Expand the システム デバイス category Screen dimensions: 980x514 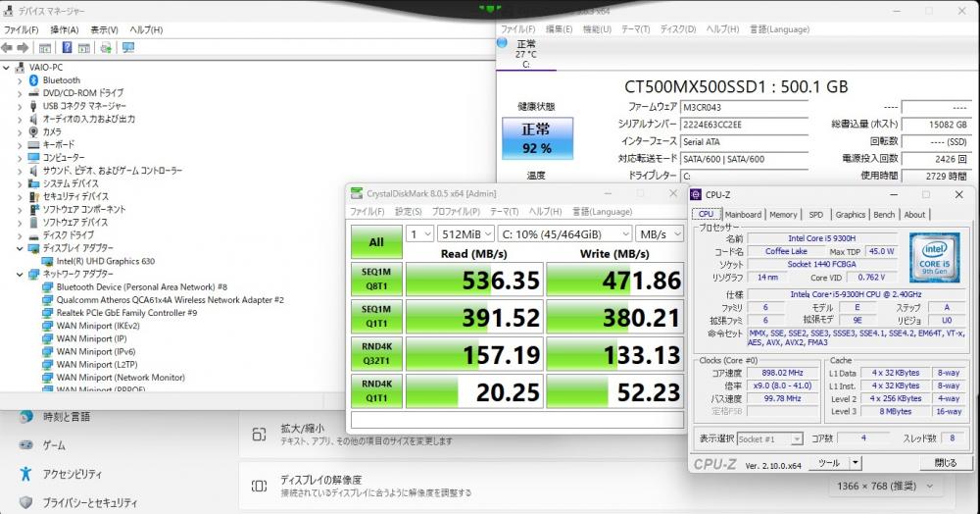(20, 183)
